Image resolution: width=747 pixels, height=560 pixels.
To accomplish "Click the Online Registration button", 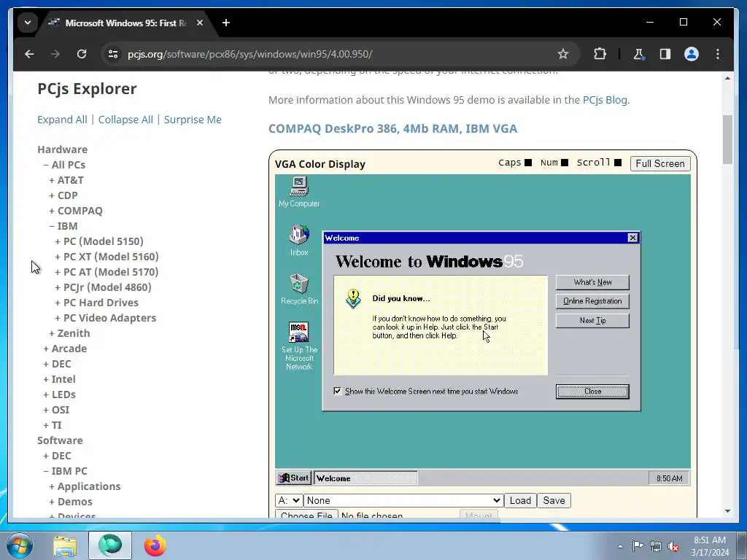I will click(592, 301).
